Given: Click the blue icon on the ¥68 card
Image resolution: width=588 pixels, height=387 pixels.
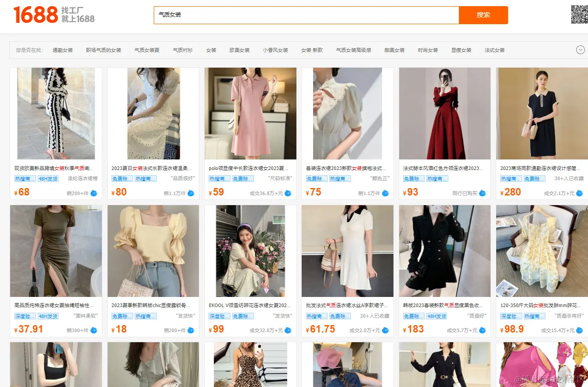Looking at the screenshot, I should (x=94, y=193).
